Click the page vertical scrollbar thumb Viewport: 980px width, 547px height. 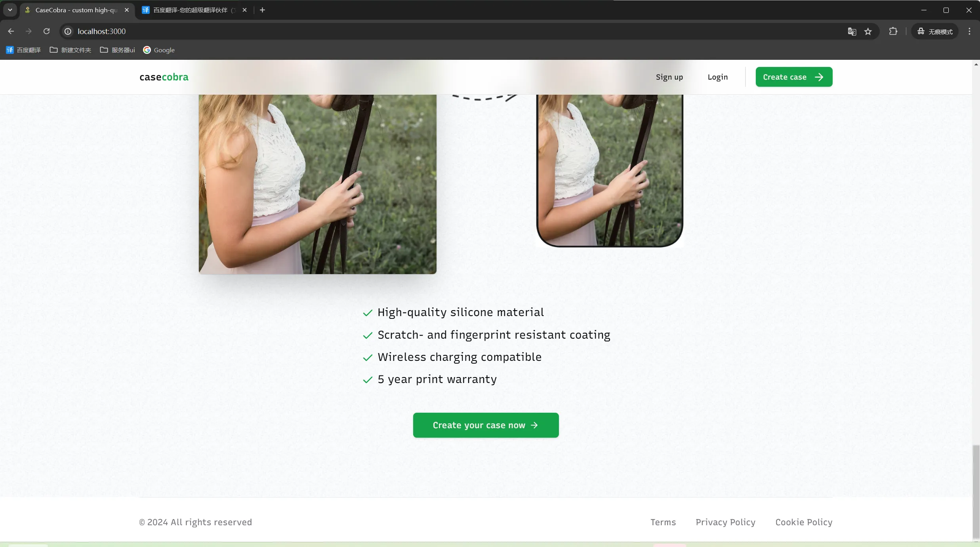pos(976,492)
